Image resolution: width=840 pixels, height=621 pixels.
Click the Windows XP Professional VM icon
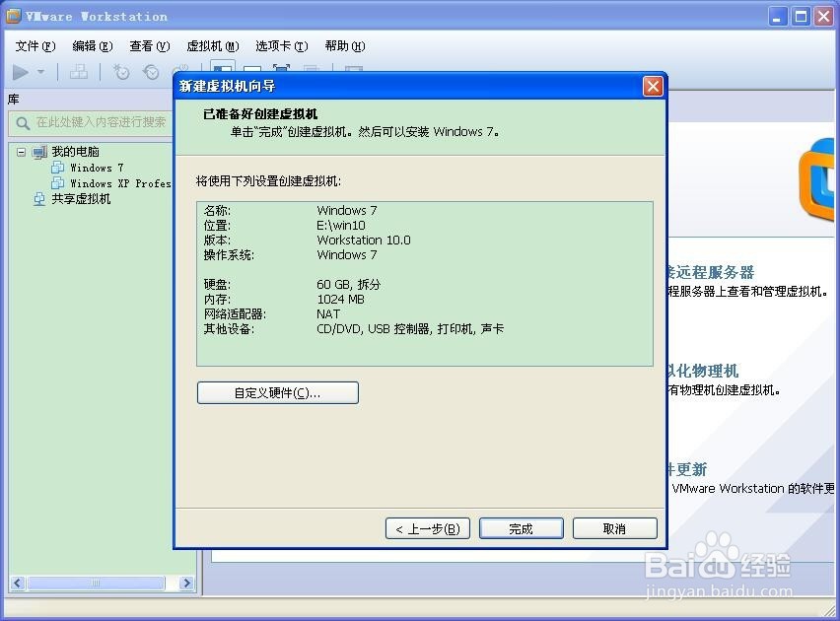pos(57,183)
